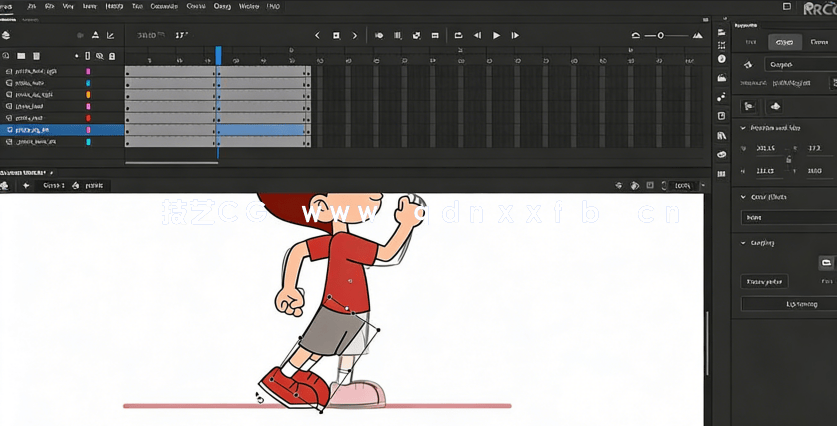The width and height of the screenshot is (837, 426).
Task: Toggle hide-all-layers eye icon in layer header
Action: pos(99,56)
